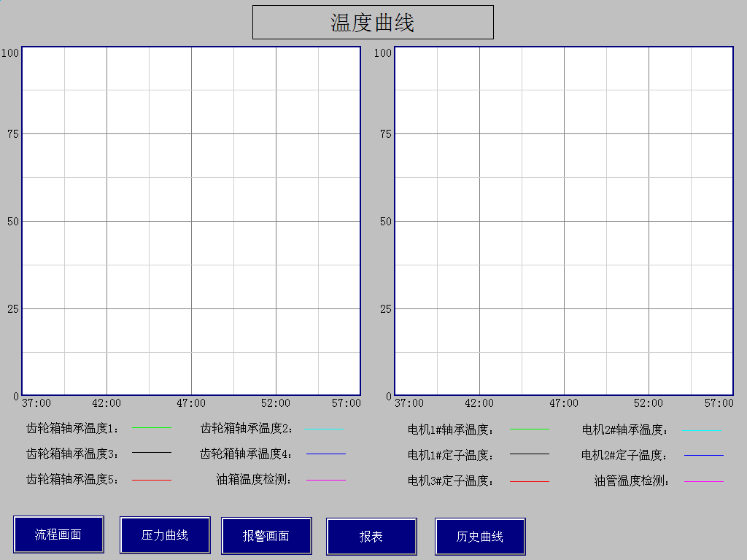Viewport: 747px width, 560px height.
Task: Open the 流程画面 screen
Action: (x=58, y=534)
